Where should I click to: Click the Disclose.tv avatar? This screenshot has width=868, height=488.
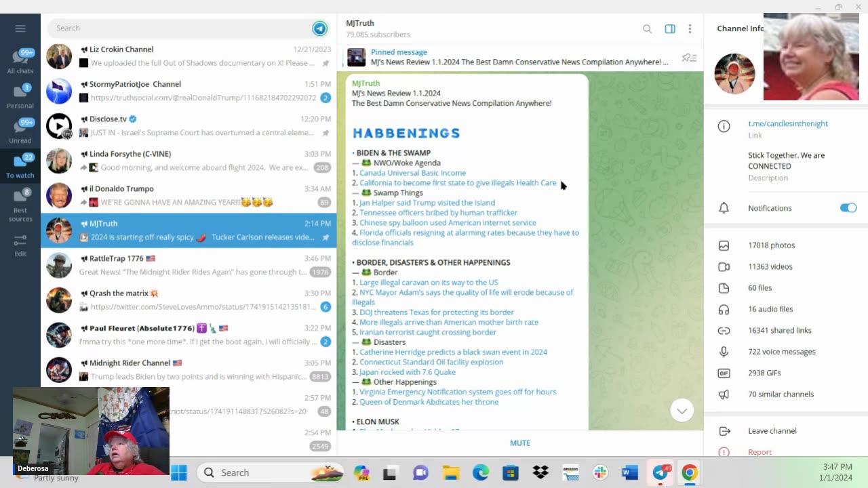point(59,126)
